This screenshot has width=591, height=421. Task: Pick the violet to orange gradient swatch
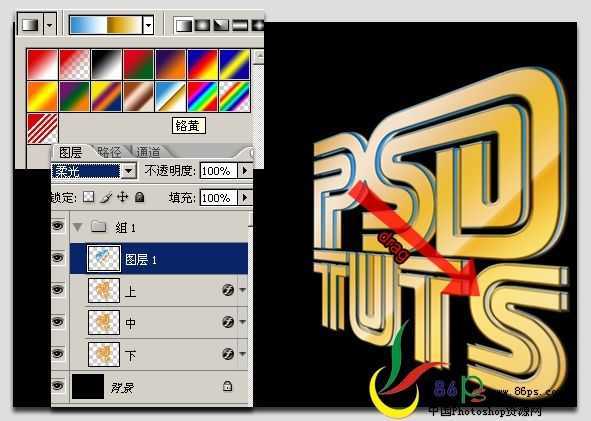coord(170,64)
